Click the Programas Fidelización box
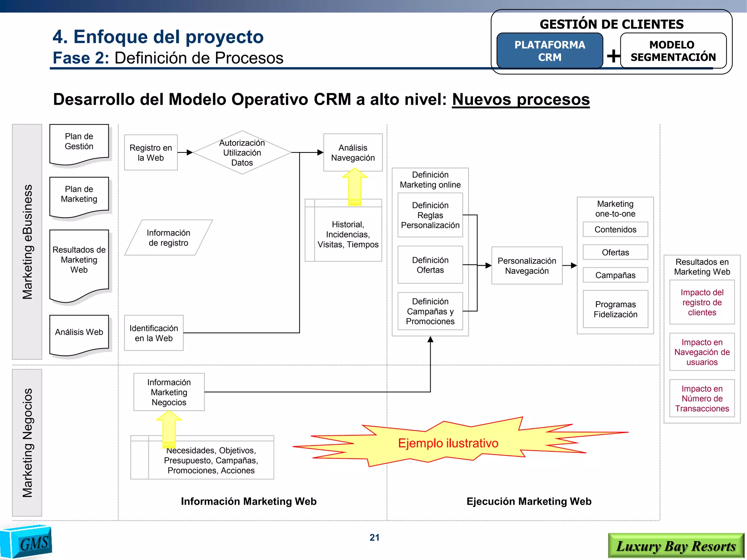This screenshot has height=560, width=747. pos(615,309)
